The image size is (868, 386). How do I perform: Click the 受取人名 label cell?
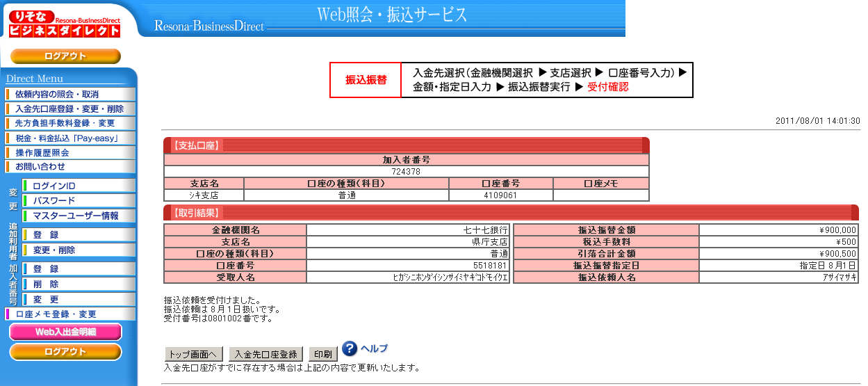pos(235,277)
